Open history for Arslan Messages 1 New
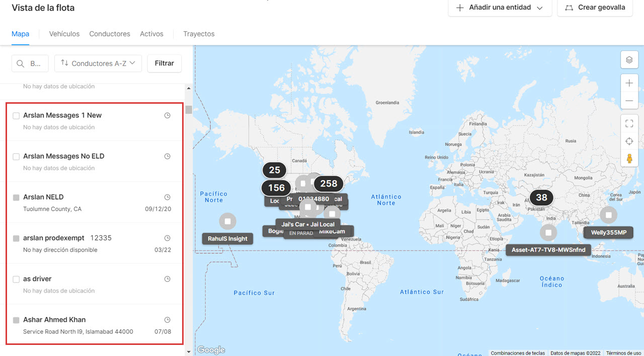This screenshot has width=644, height=356. tap(167, 115)
